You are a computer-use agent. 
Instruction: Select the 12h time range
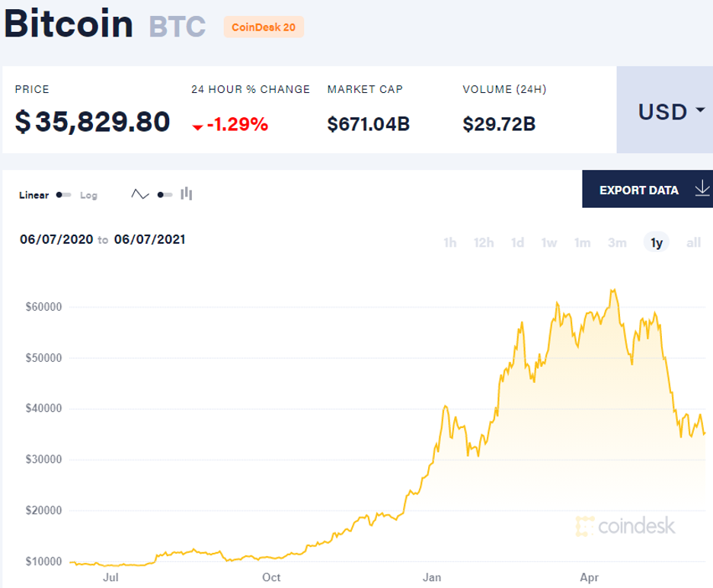[x=484, y=243]
